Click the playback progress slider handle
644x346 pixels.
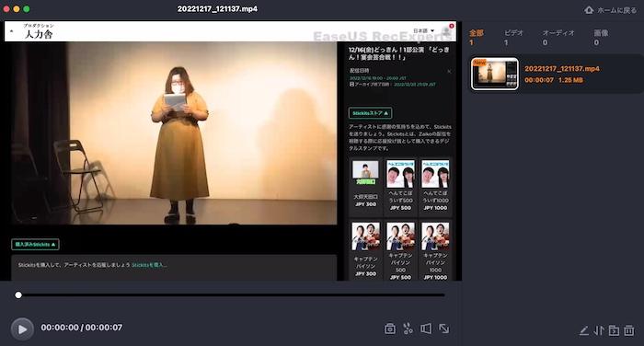pyautogui.click(x=18, y=295)
